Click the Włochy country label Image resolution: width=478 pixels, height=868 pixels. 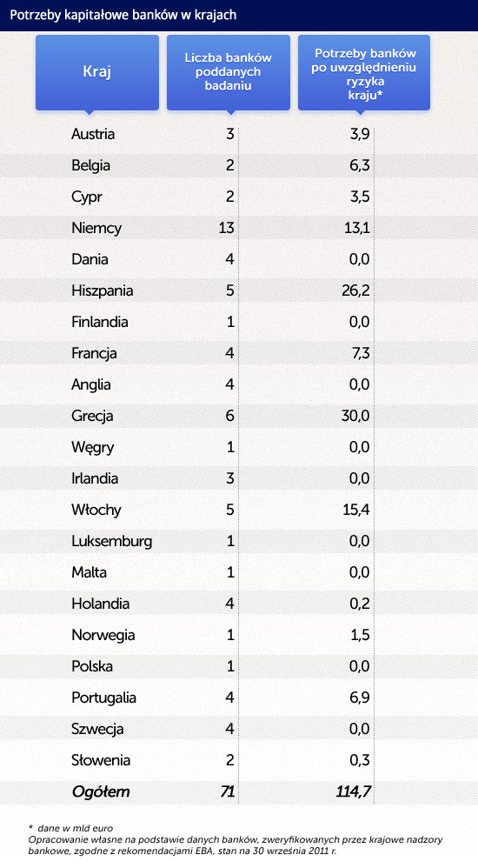[96, 510]
